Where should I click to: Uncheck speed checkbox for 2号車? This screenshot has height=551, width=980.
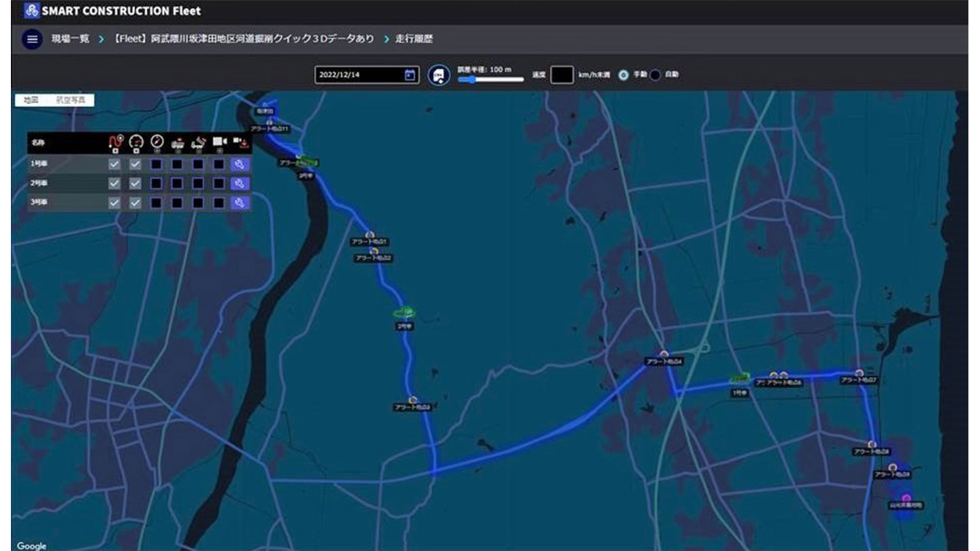click(135, 184)
